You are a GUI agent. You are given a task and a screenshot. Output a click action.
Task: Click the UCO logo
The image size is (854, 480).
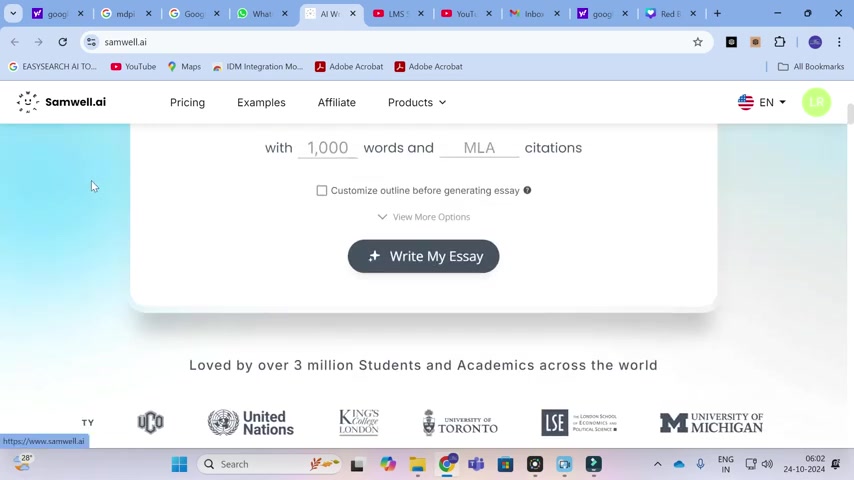click(x=151, y=423)
